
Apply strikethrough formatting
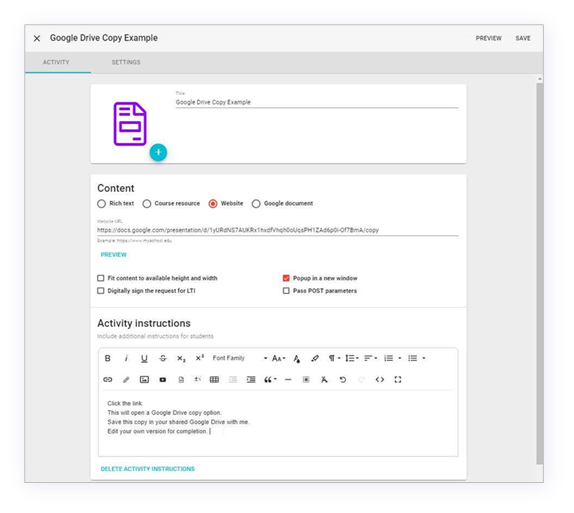163,358
